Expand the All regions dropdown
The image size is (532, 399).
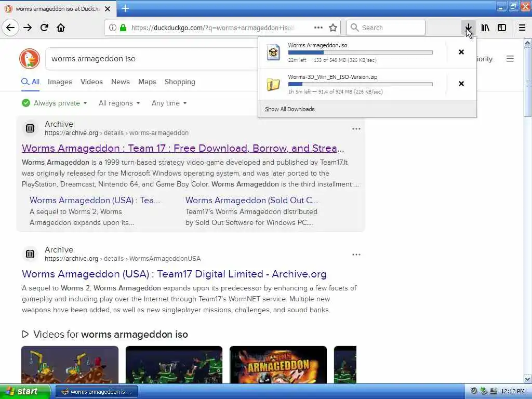coord(119,103)
